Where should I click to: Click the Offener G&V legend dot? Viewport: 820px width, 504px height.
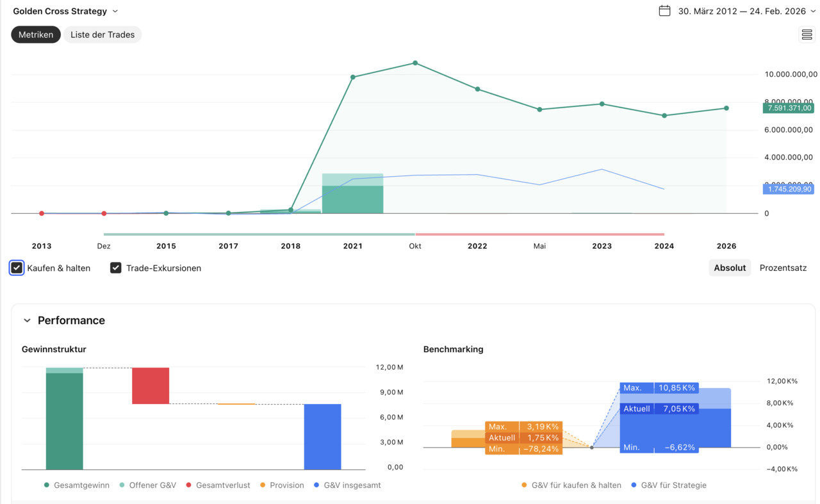tap(122, 485)
